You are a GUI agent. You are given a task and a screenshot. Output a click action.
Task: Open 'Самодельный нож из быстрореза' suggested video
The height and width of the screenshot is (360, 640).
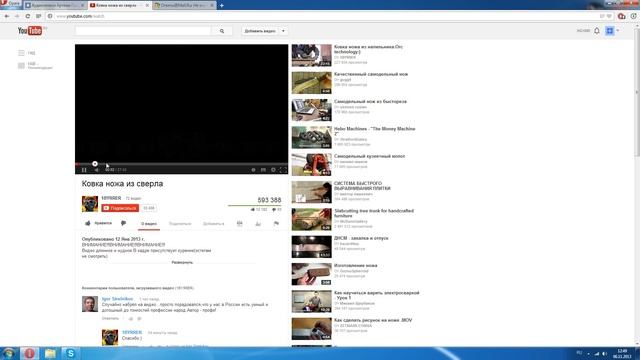[x=370, y=102]
